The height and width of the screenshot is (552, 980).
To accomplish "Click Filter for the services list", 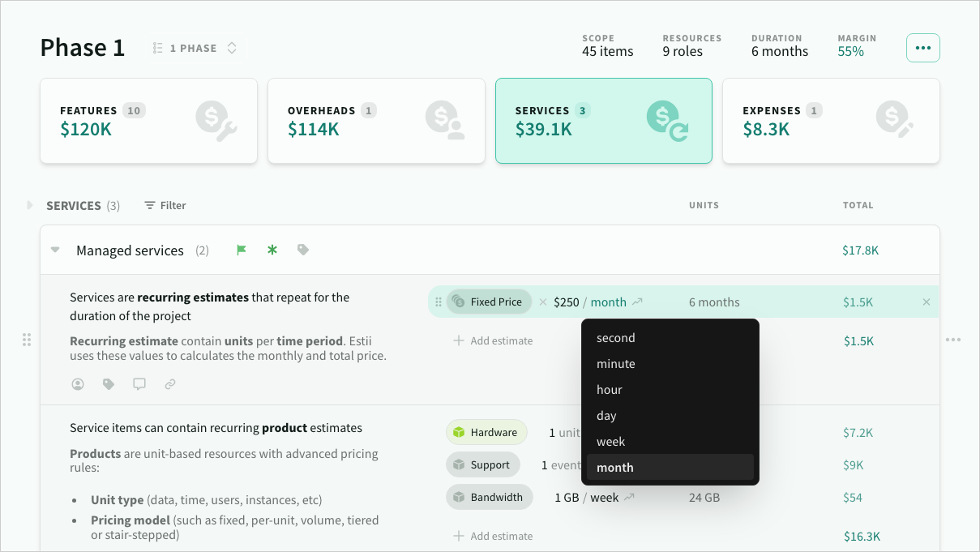I will [x=165, y=206].
